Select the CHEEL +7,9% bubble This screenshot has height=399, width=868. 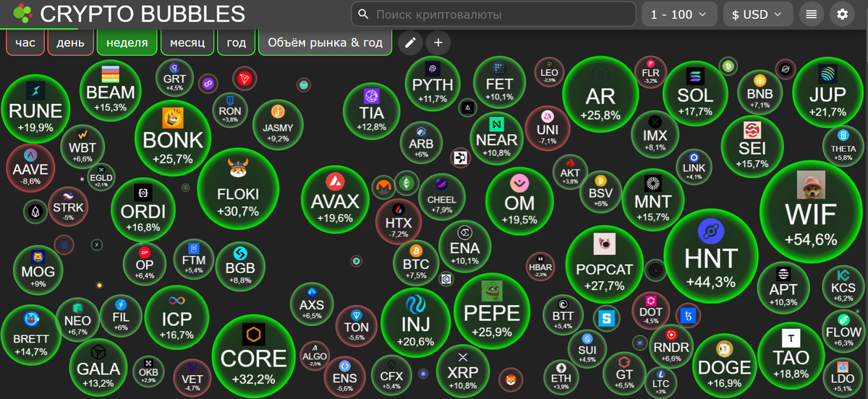(x=442, y=197)
